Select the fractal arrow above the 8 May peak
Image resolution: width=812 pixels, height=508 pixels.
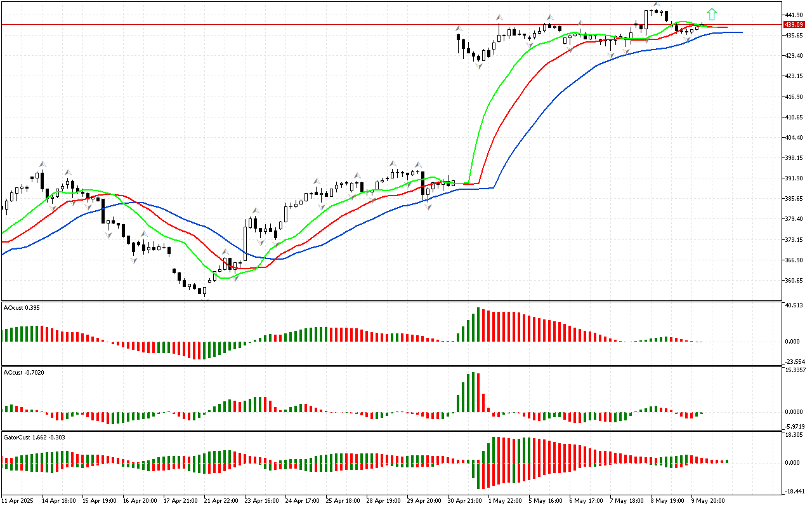pyautogui.click(x=656, y=5)
